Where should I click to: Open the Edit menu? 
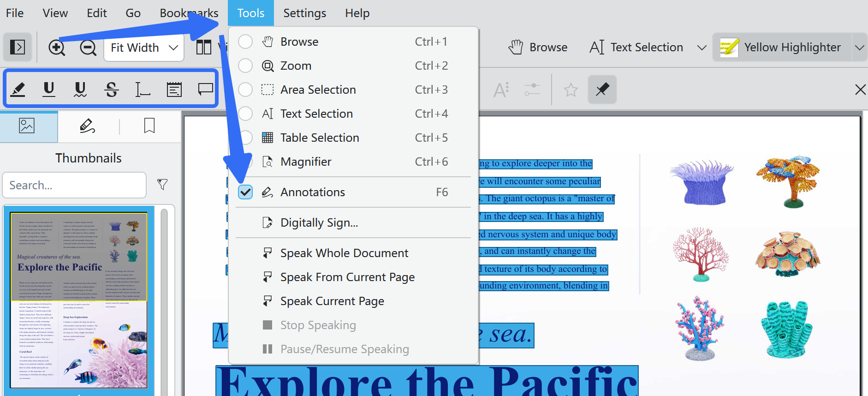tap(97, 13)
